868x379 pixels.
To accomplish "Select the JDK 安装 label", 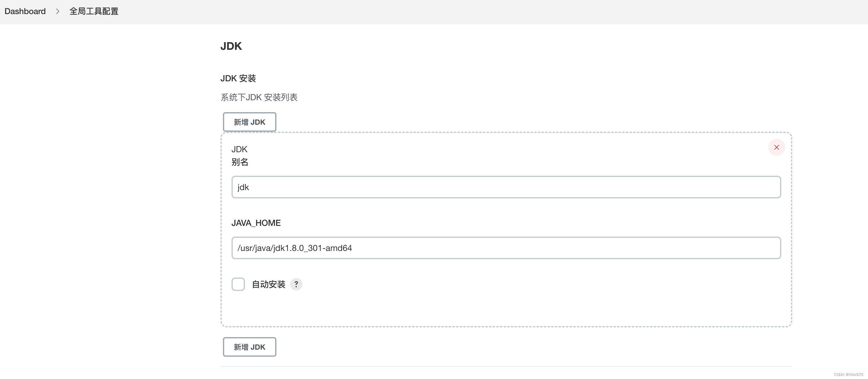I will pyautogui.click(x=238, y=78).
